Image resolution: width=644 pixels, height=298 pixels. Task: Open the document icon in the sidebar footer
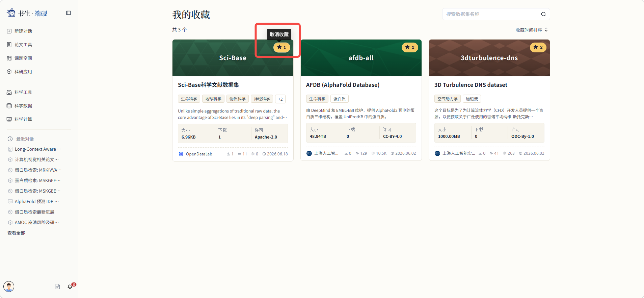(58, 287)
